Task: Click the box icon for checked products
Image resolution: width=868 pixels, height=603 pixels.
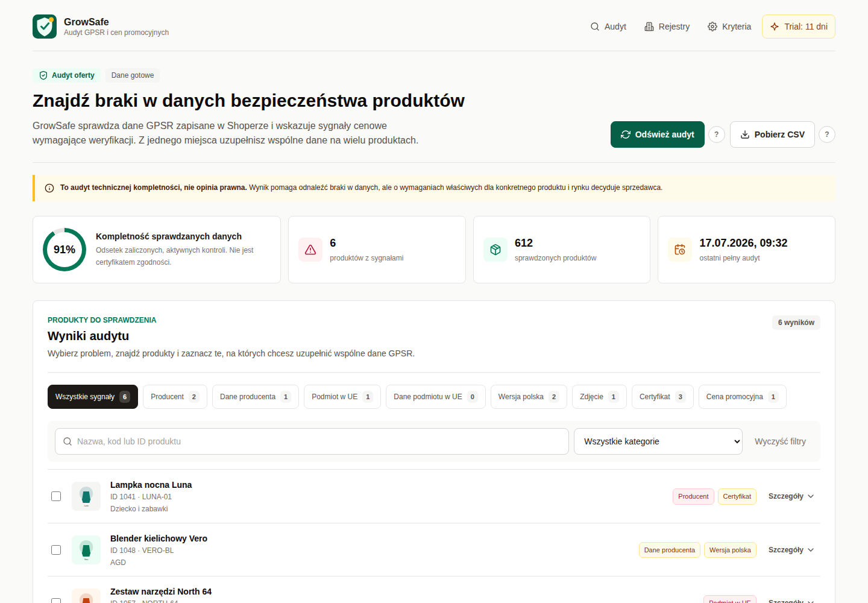Action: (x=495, y=250)
